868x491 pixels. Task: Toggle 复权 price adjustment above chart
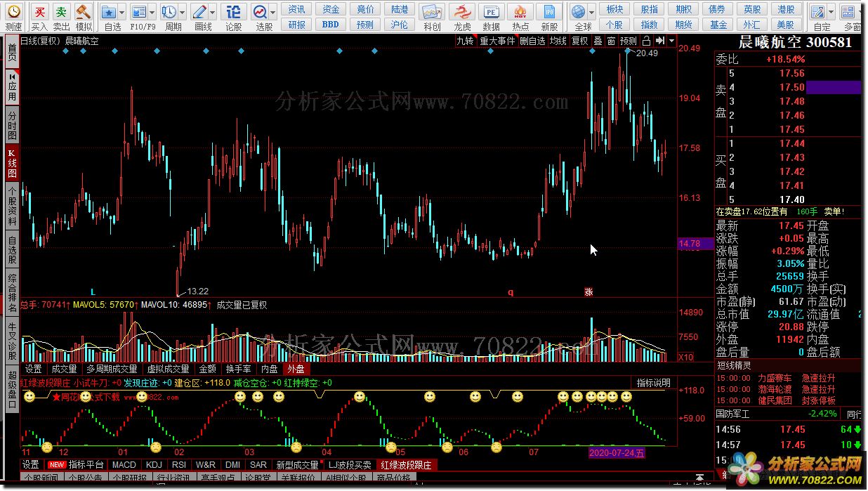(x=579, y=41)
